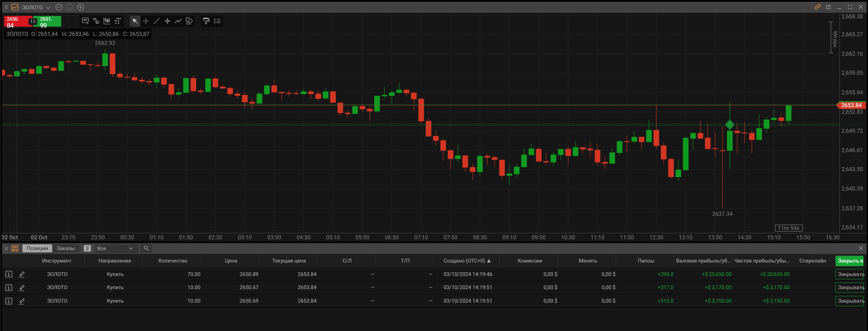
Task: Open the m10 timeframe selector
Action: (x=96, y=21)
